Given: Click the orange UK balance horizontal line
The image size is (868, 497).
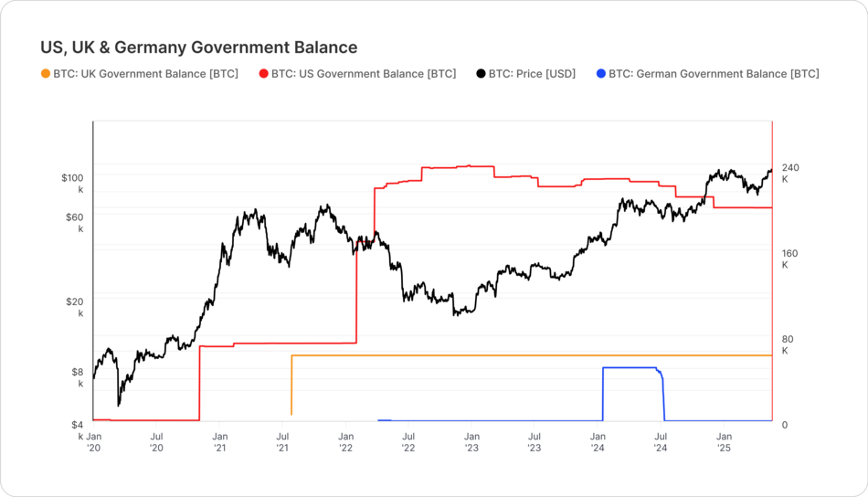Looking at the screenshot, I should (532, 355).
